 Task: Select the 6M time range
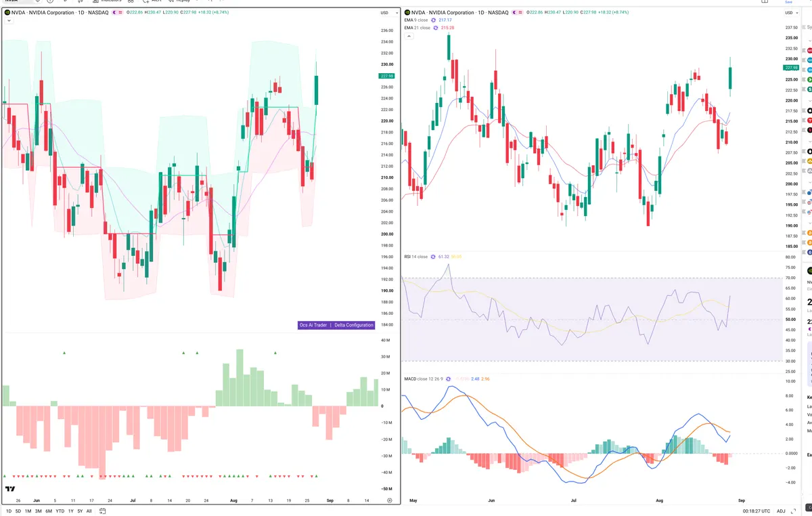49,511
